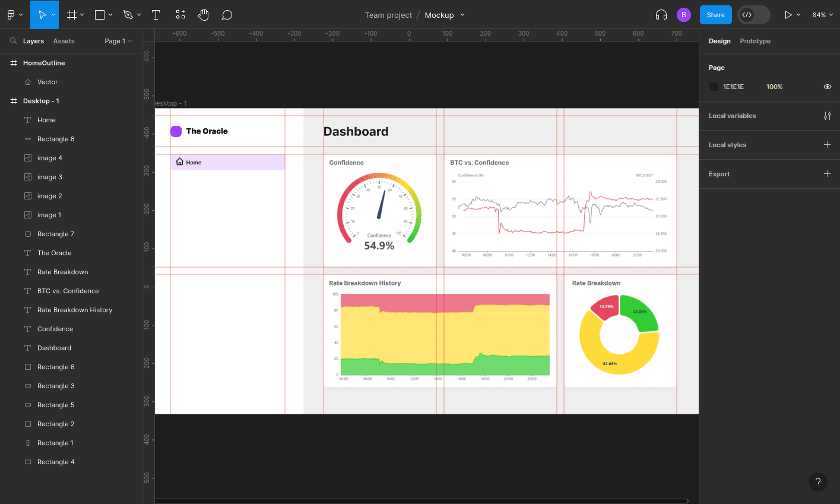Image resolution: width=840 pixels, height=504 pixels.
Task: Switch to the Assets tab
Action: 64,41
